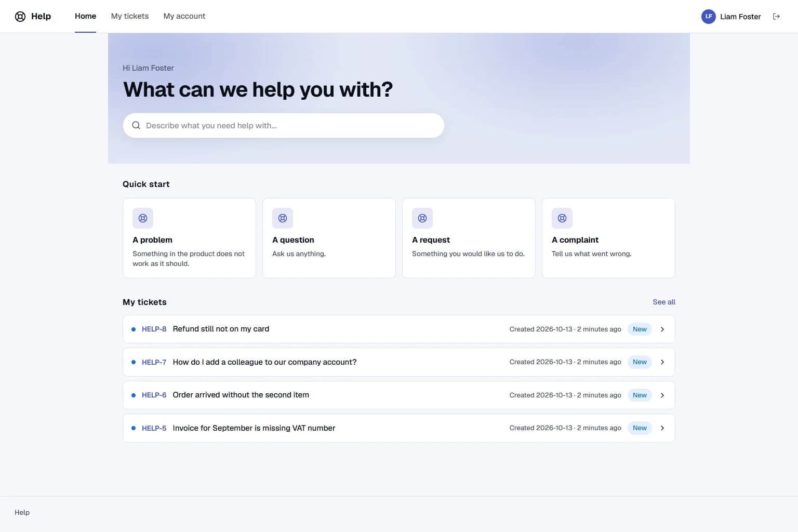Open HELP-5 using its chevron arrow
The image size is (798, 532).
coord(662,428)
